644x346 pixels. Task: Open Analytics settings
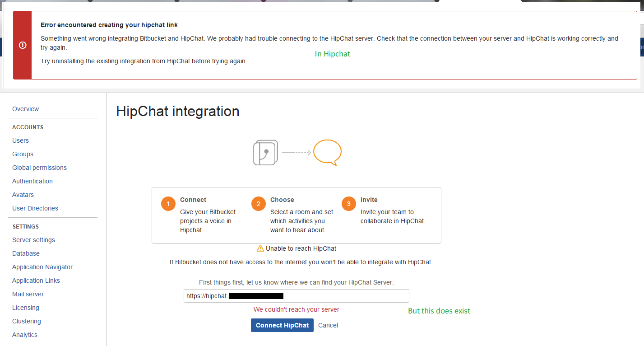pyautogui.click(x=25, y=335)
